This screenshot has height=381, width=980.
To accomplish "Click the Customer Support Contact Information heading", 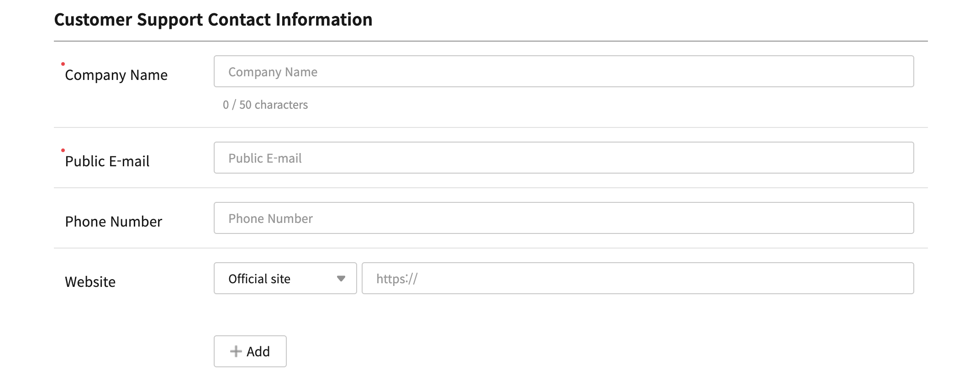I will [x=213, y=20].
